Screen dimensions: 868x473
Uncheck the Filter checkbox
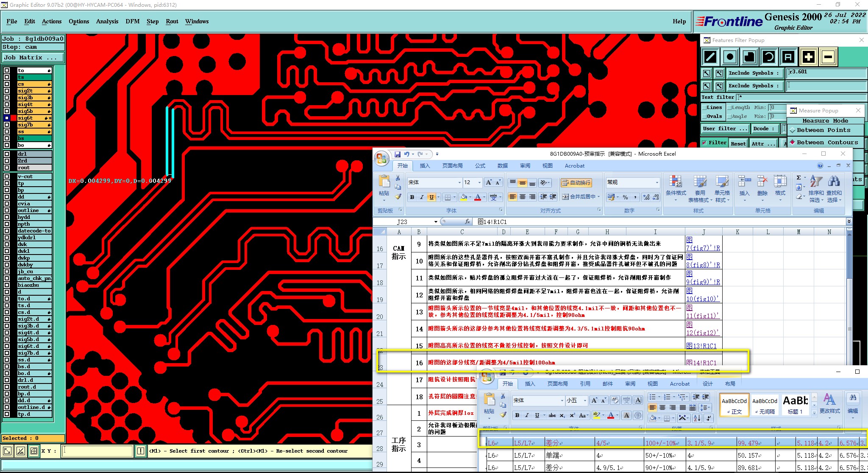click(x=704, y=143)
